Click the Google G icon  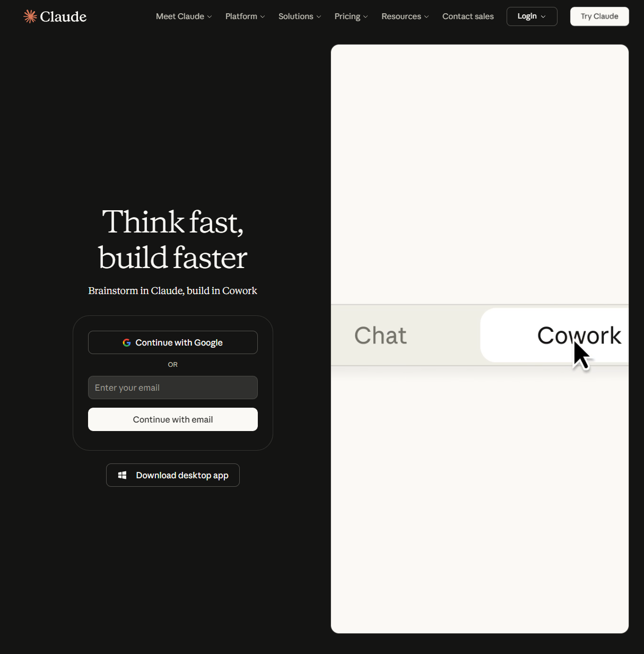tap(127, 343)
